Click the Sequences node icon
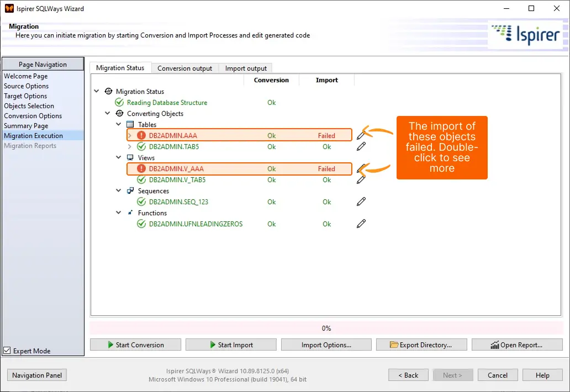570x392 pixels. point(130,190)
